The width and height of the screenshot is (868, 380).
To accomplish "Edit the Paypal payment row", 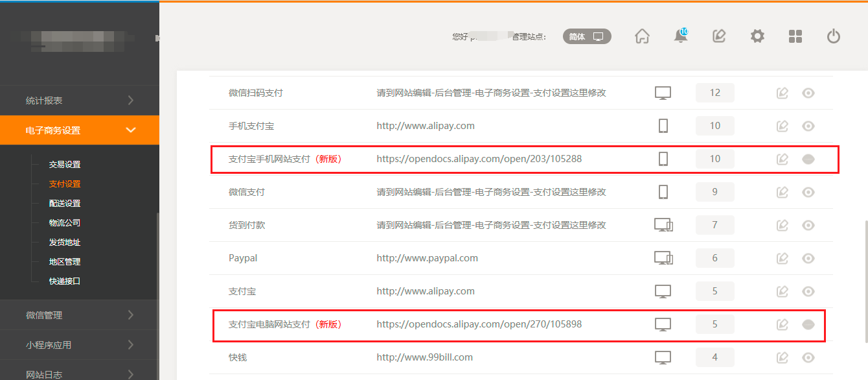I will (x=782, y=258).
